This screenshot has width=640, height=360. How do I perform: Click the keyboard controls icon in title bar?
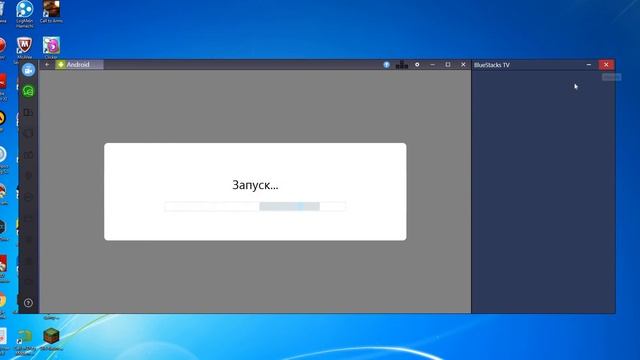click(x=402, y=64)
